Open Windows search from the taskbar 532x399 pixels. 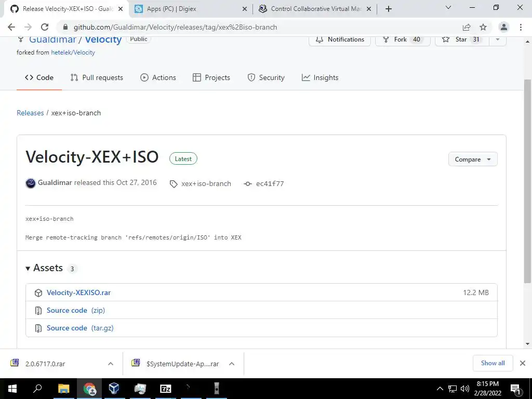37,389
